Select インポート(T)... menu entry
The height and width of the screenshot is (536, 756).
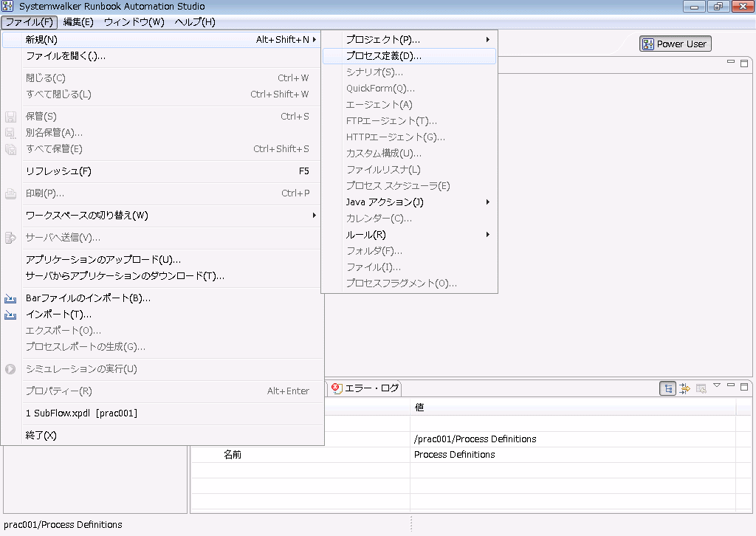(x=162, y=315)
